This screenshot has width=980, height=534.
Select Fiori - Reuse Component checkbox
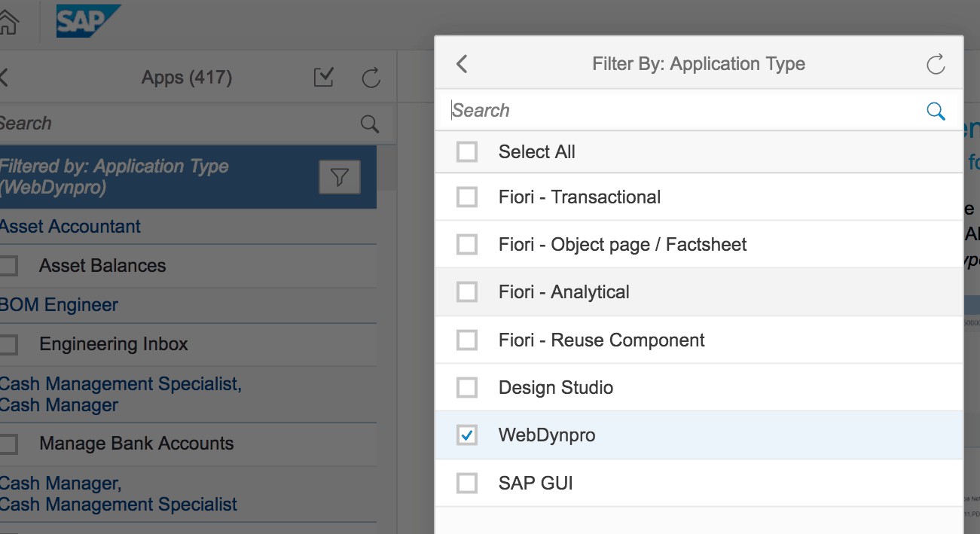coord(467,340)
